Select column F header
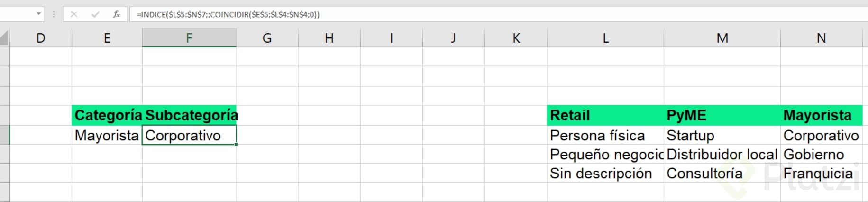Viewport: 868px width, 202px height. [189, 38]
